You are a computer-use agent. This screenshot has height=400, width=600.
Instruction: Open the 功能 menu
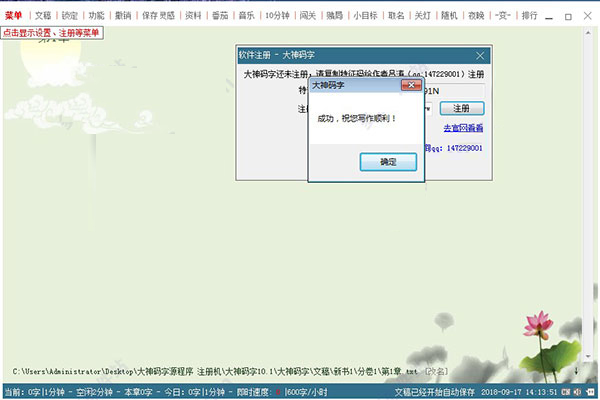click(96, 16)
